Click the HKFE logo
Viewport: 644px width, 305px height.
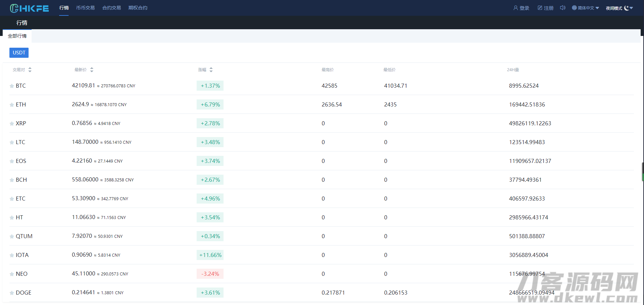click(x=29, y=8)
